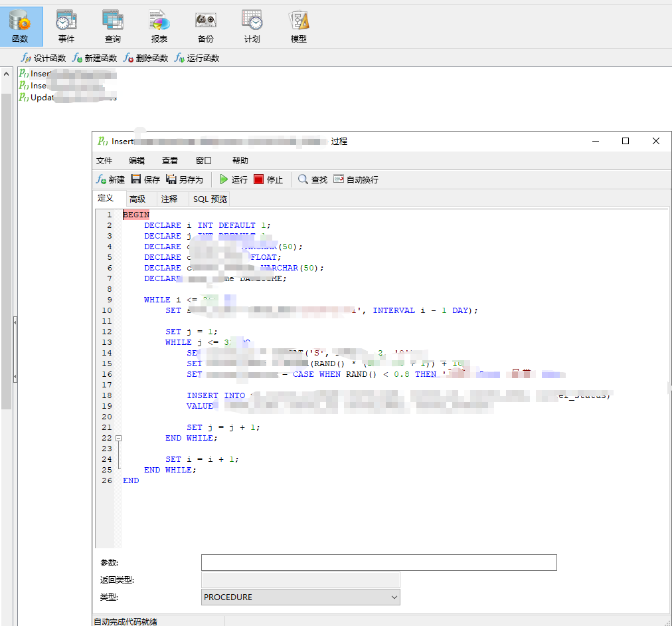Click the END keyword on line 26

click(x=131, y=480)
